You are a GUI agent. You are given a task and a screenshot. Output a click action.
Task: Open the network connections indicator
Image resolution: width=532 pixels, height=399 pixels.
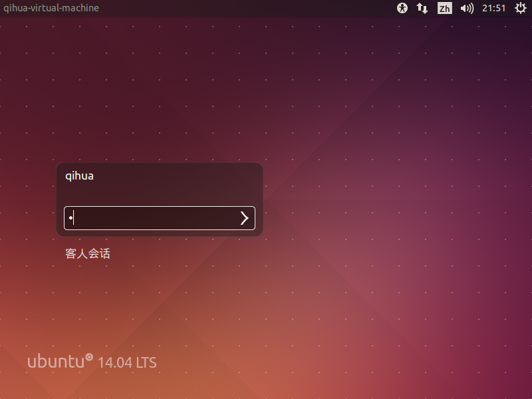coord(422,8)
